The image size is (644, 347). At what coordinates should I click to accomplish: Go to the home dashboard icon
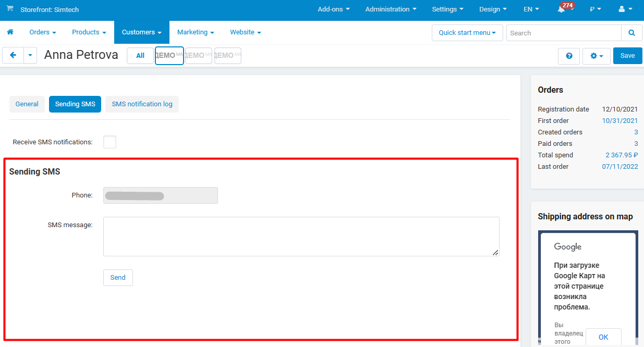click(x=10, y=32)
